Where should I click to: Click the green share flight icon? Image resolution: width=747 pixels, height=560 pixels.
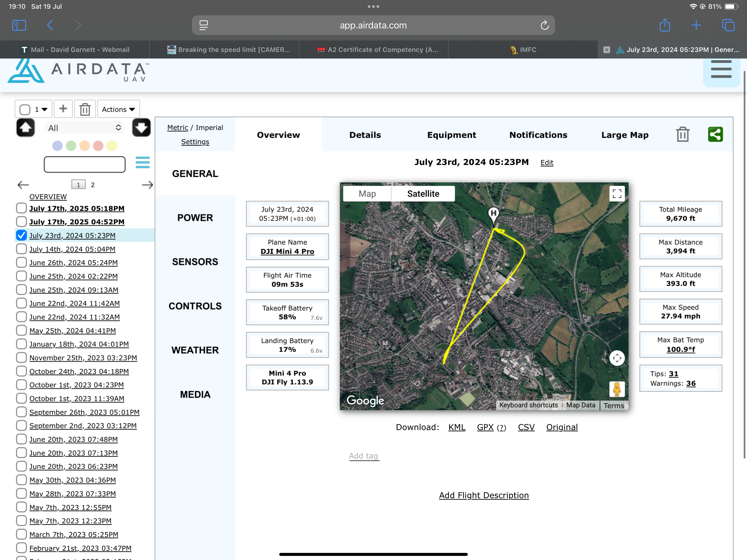(x=715, y=135)
